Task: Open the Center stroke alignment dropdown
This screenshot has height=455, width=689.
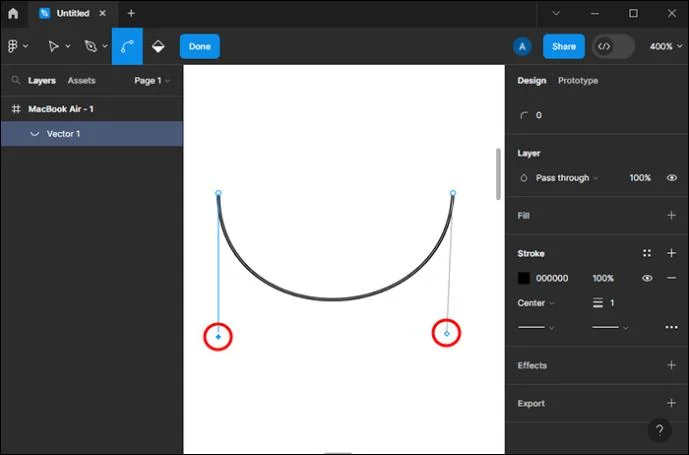Action: tap(535, 303)
